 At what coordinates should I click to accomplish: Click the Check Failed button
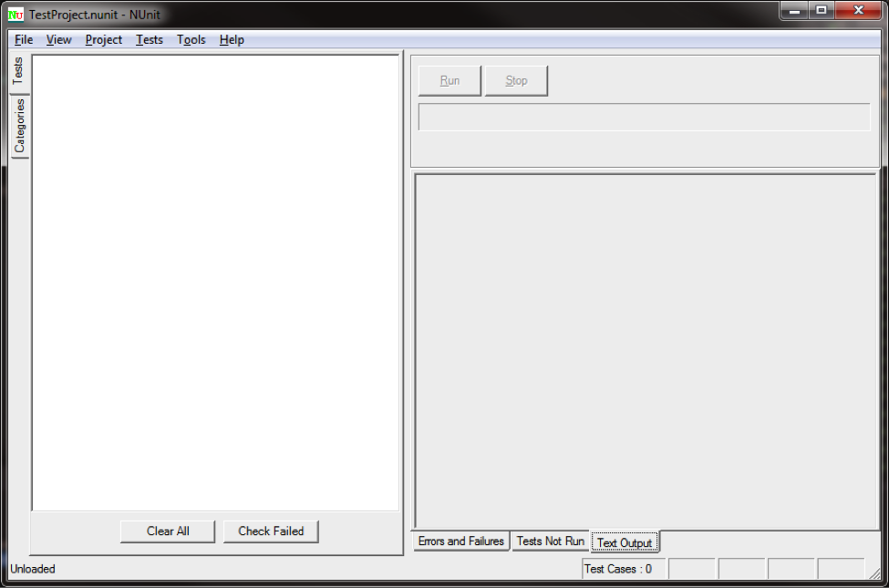pos(271,531)
